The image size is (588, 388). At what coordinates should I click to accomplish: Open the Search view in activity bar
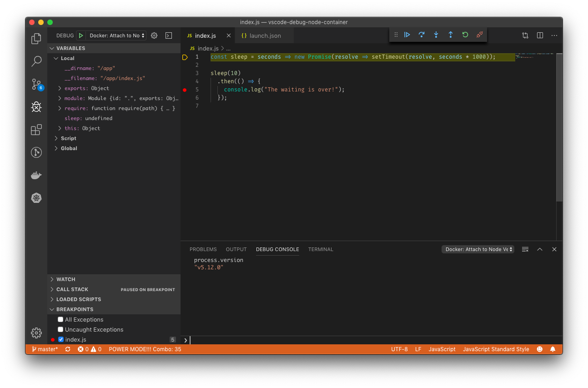(36, 61)
